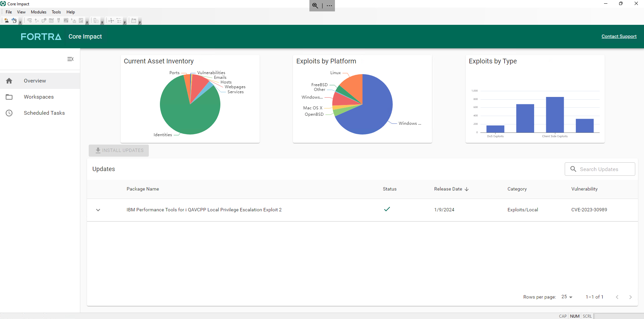Screen dimensions: 644x319
Task: Click the zoom magnifier icon at top center
Action: coord(315,5)
